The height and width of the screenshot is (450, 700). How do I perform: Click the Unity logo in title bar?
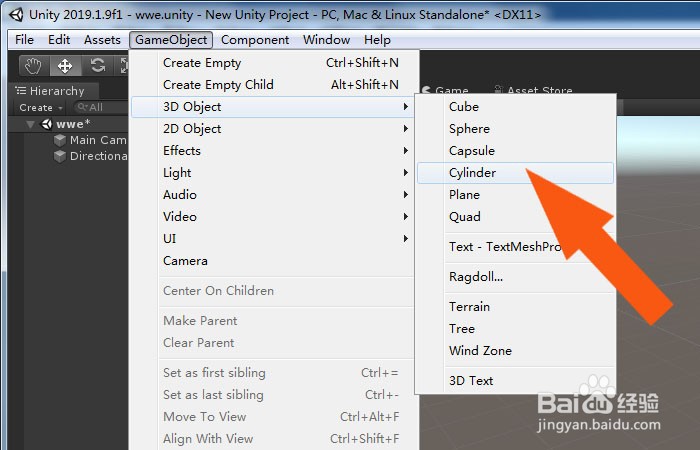(17, 14)
